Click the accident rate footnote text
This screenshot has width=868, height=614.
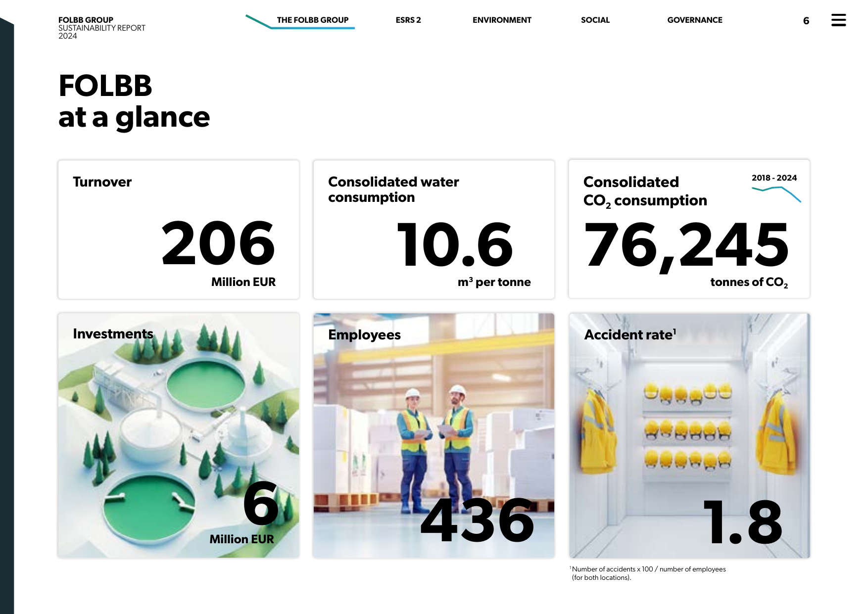pyautogui.click(x=648, y=573)
